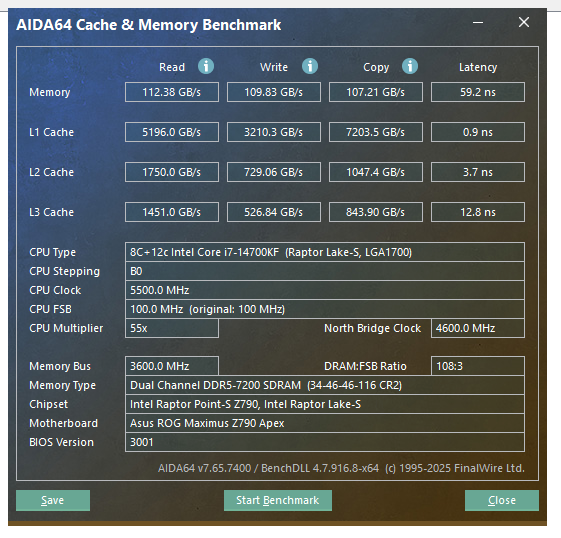Click the CPU FSB field 100.0 MHz
The width and height of the screenshot is (561, 538).
coord(325,309)
